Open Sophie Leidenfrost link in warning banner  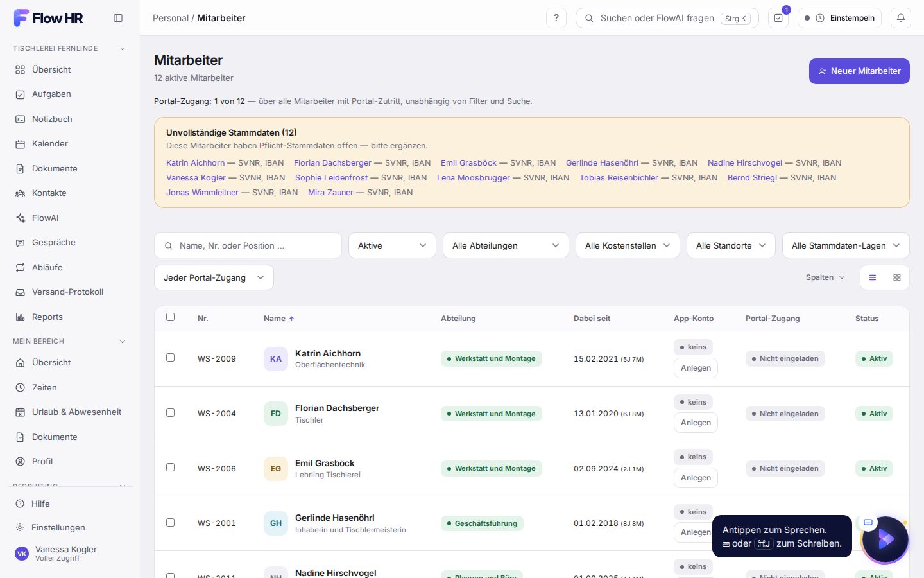[332, 178]
